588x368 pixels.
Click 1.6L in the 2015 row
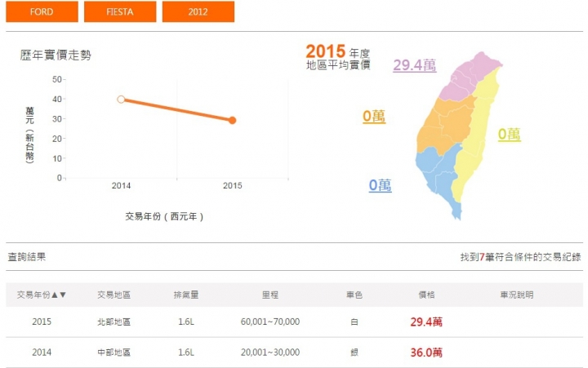click(x=186, y=322)
